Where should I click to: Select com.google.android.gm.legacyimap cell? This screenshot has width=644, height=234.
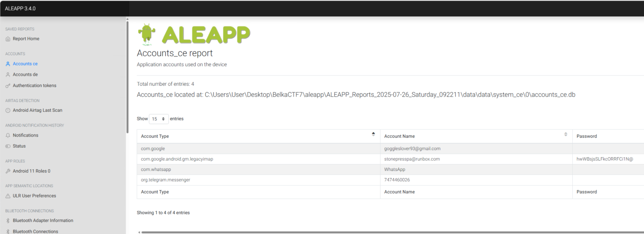[258, 159]
